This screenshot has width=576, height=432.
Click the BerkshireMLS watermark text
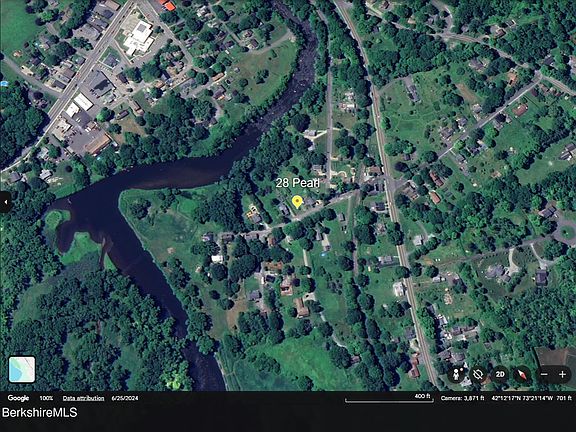(x=40, y=413)
